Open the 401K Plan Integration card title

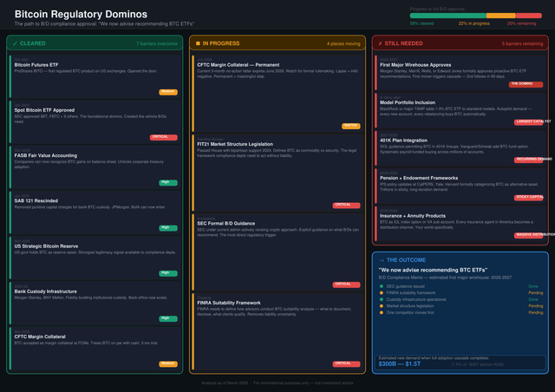pyautogui.click(x=403, y=140)
